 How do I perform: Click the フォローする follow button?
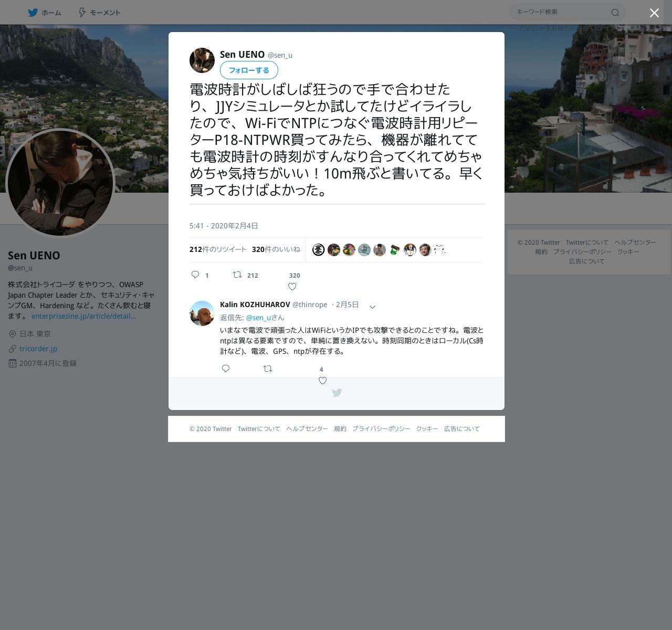pos(249,70)
